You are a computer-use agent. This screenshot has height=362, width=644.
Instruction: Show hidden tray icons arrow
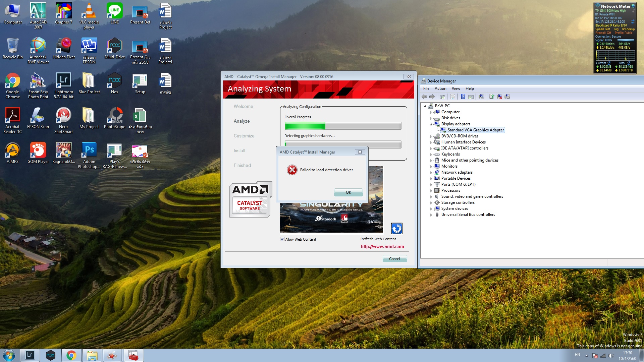pyautogui.click(x=587, y=356)
